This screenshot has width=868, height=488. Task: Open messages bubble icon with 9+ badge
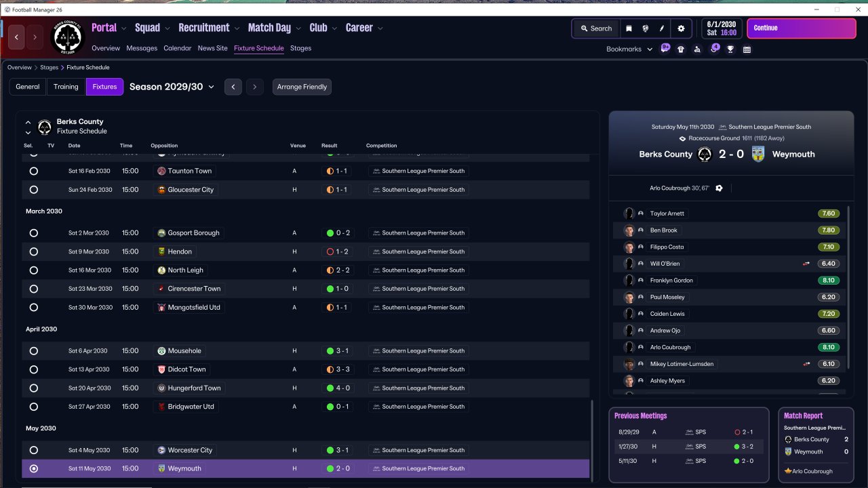[665, 49]
